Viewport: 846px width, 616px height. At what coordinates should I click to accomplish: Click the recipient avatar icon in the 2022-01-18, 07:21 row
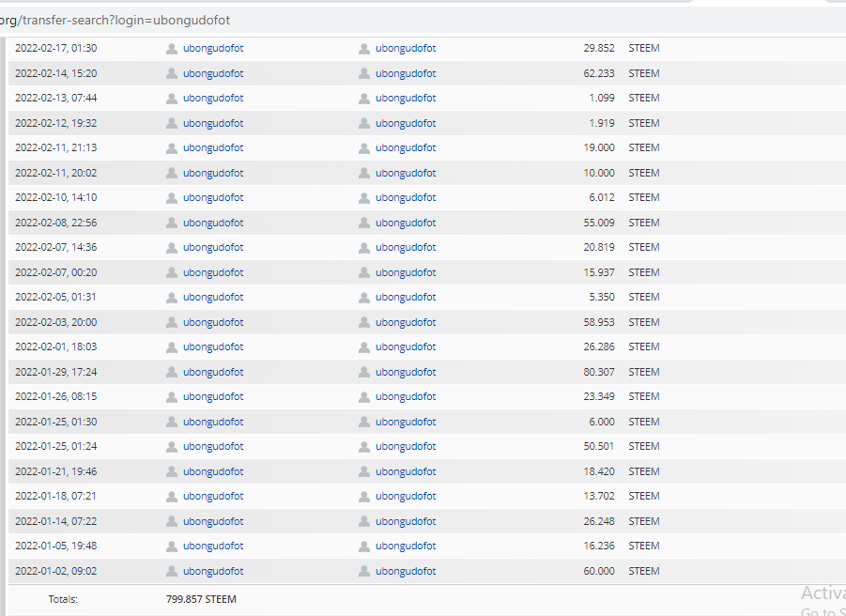[364, 496]
